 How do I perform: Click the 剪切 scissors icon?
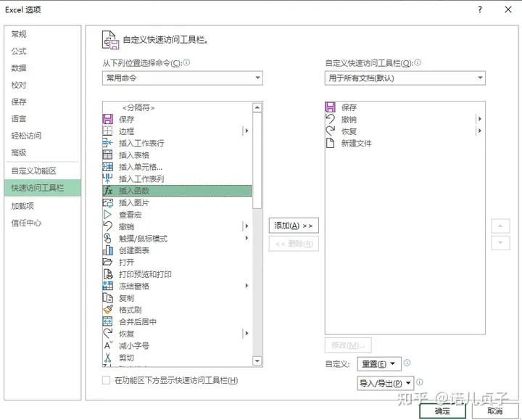pyautogui.click(x=107, y=358)
